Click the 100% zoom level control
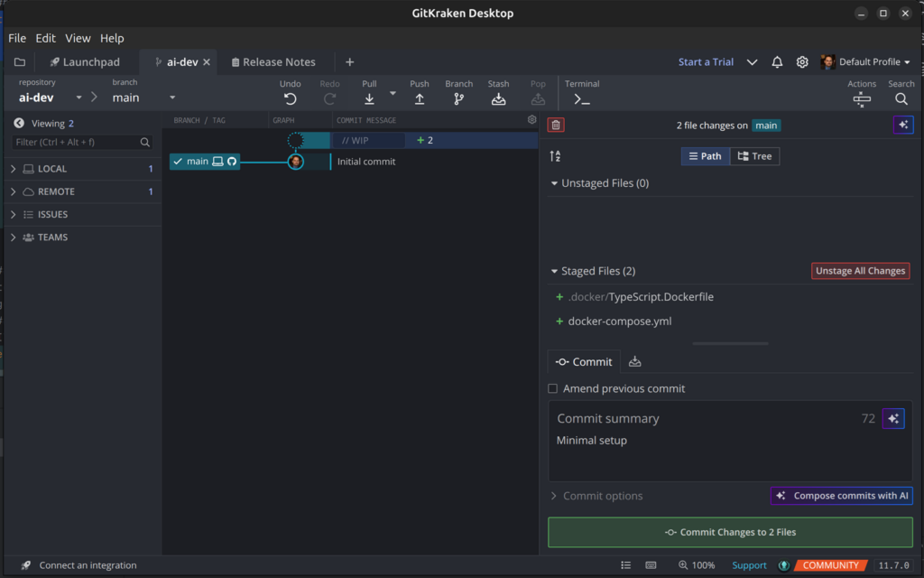This screenshot has width=924, height=578. 695,565
